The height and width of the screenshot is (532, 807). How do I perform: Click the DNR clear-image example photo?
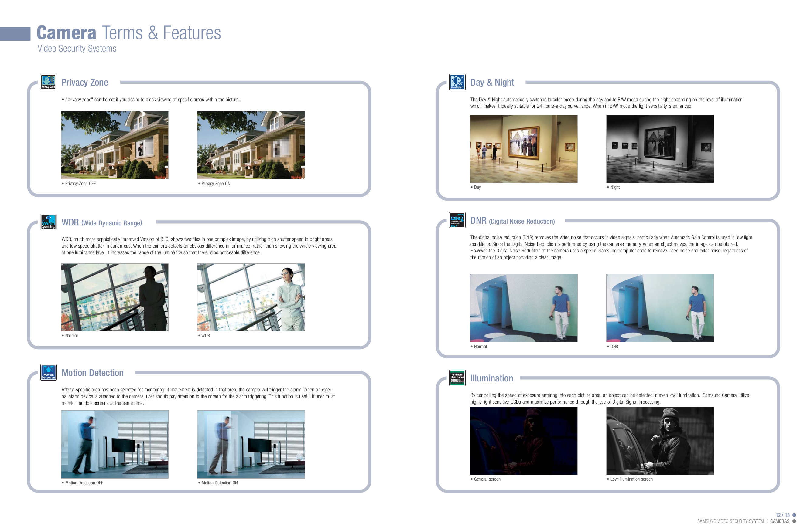660,308
